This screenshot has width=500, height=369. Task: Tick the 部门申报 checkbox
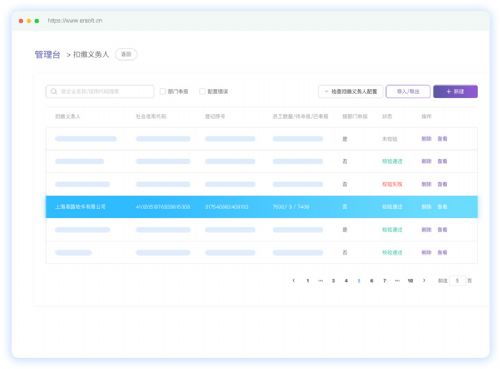click(x=163, y=91)
